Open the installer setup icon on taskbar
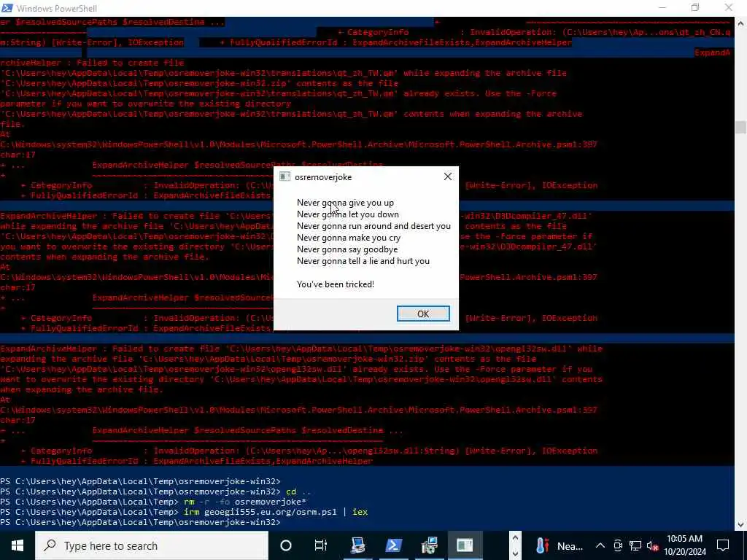The height and width of the screenshot is (560, 747). point(429,545)
